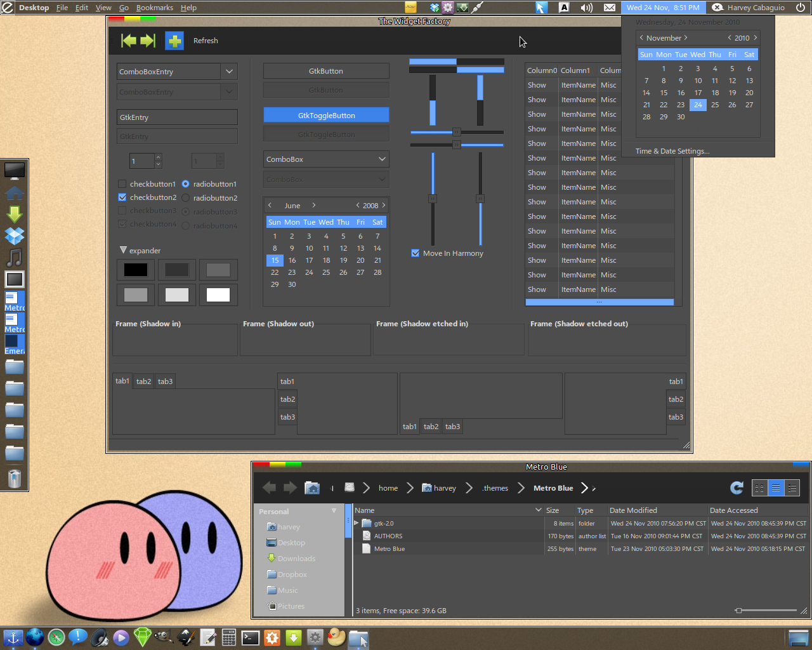Click the white color swatch
This screenshot has width=812, height=650.
pyautogui.click(x=218, y=295)
